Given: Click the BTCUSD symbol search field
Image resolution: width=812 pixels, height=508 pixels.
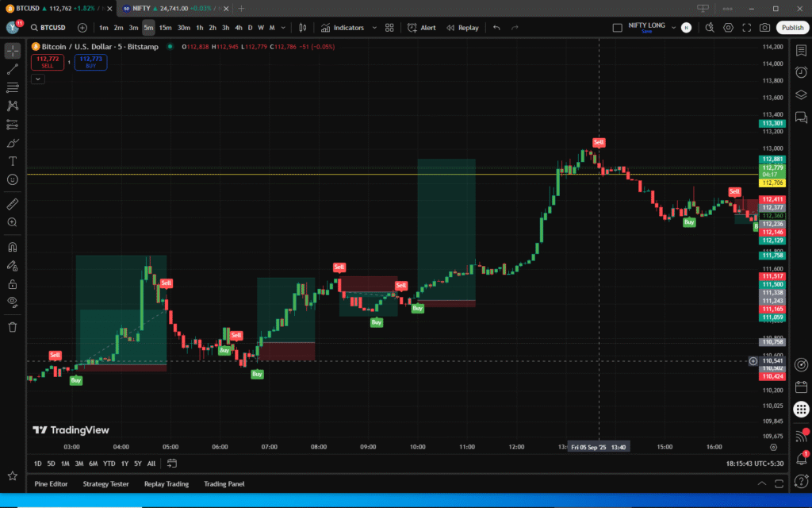Looking at the screenshot, I should [x=56, y=28].
